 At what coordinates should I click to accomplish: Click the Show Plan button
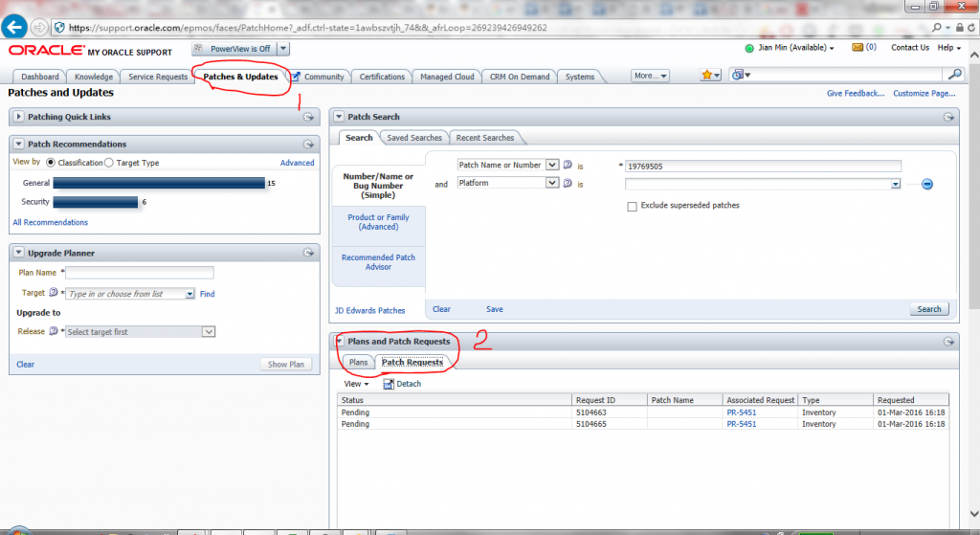tap(285, 365)
